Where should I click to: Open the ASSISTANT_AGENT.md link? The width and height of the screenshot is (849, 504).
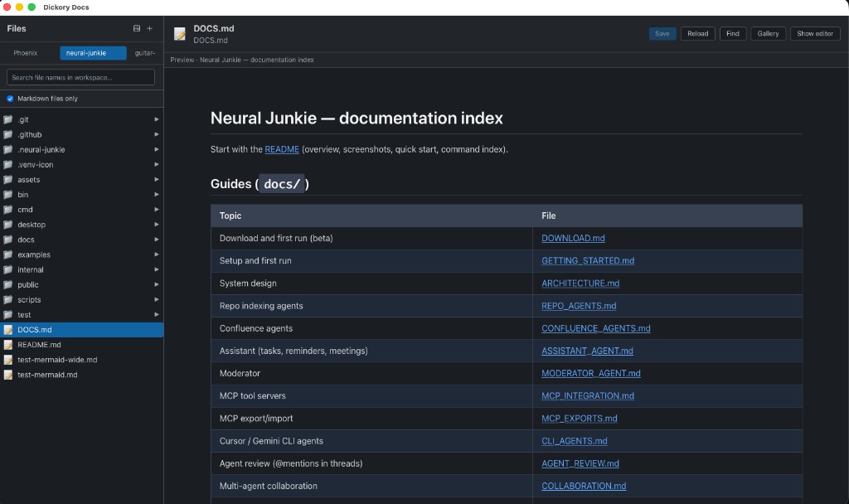587,351
